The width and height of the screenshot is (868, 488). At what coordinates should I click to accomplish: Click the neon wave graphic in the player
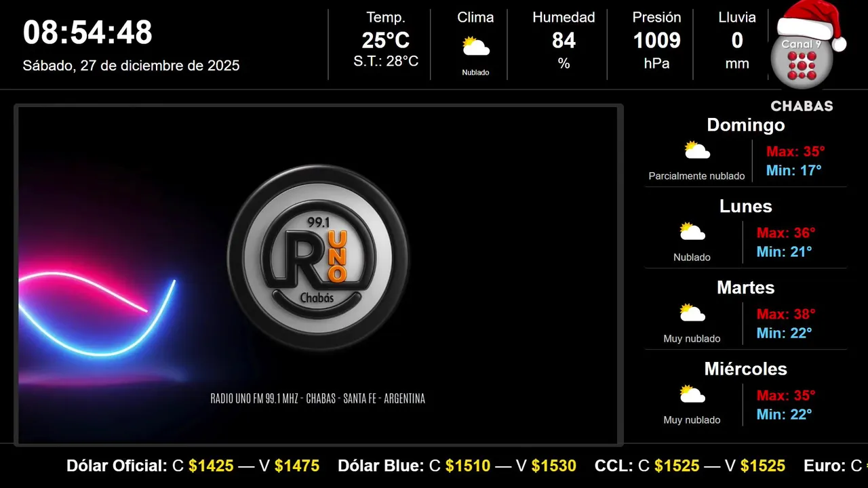97,313
